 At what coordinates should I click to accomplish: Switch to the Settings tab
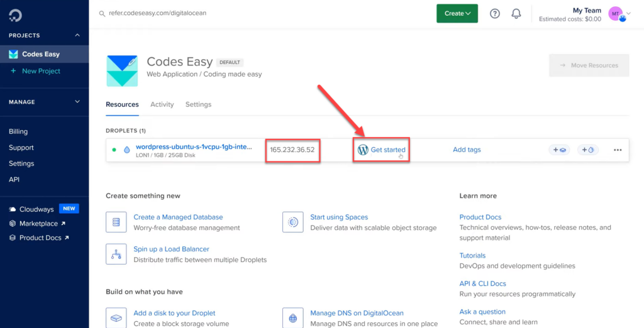tap(198, 104)
